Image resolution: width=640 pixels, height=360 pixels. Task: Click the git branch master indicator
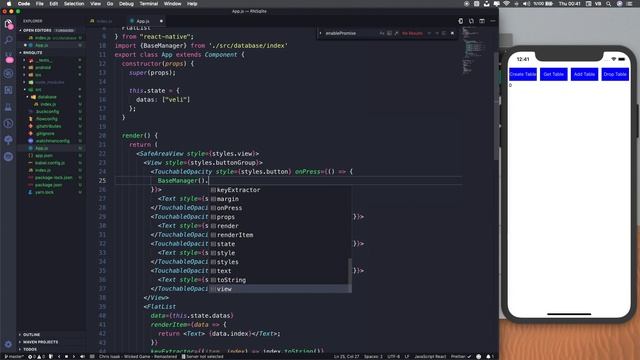[x=13, y=357]
